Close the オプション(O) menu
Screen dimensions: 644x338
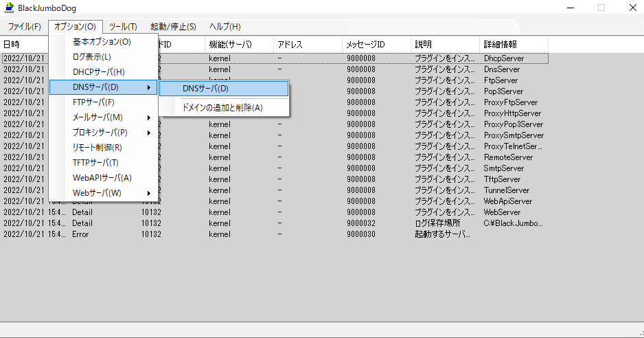tap(75, 27)
